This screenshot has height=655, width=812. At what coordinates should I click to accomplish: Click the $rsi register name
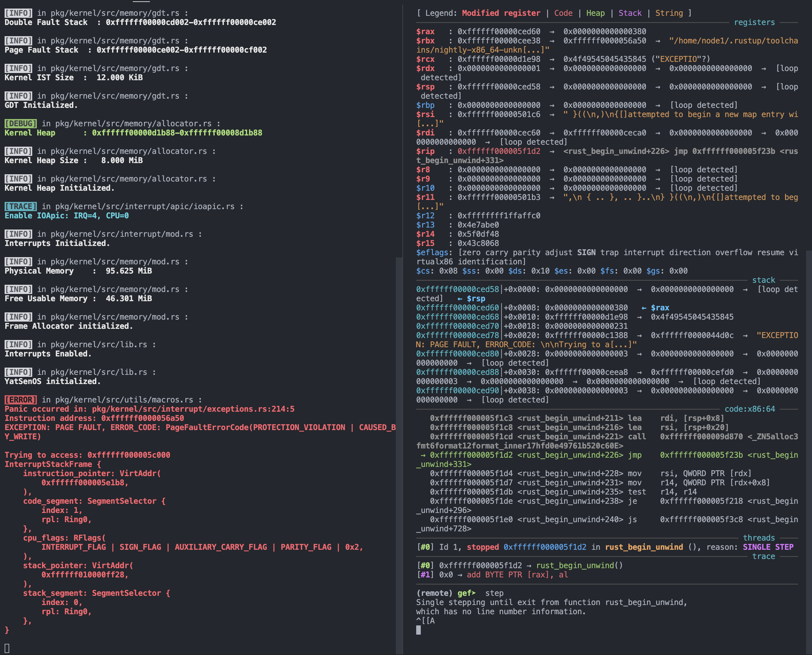pyautogui.click(x=425, y=114)
